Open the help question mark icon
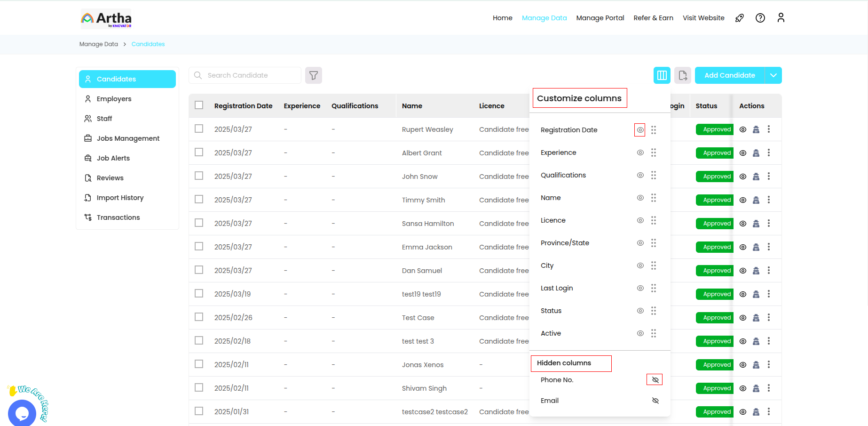This screenshot has height=426, width=868. (760, 18)
